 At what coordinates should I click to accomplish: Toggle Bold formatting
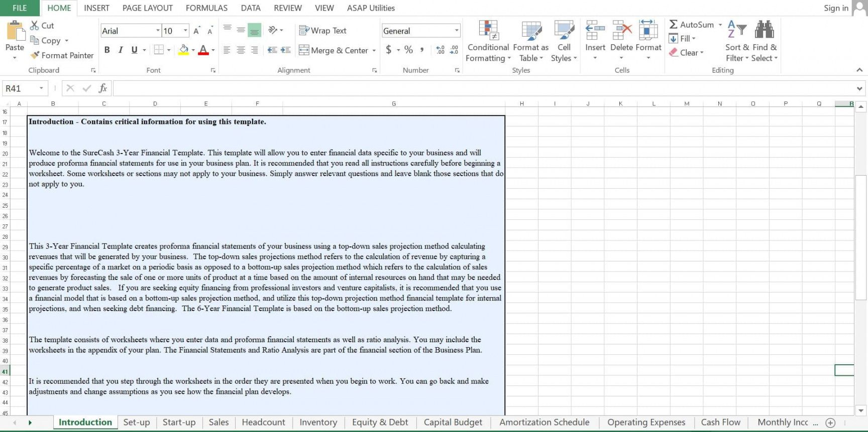[x=106, y=50]
